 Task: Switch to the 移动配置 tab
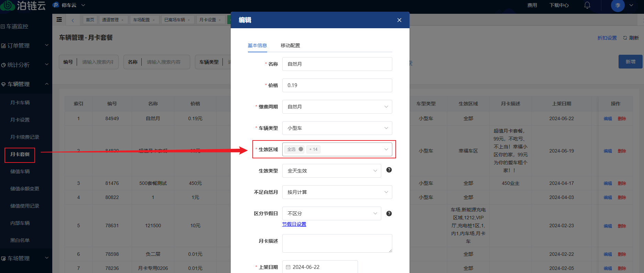(290, 45)
